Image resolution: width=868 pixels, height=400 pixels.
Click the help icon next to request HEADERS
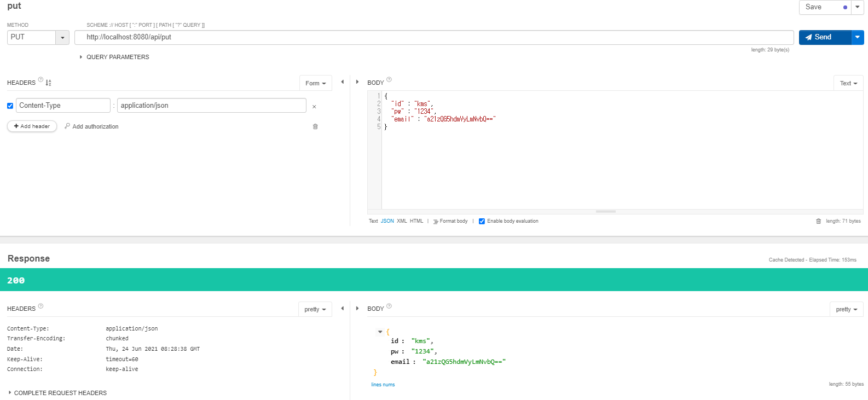pyautogui.click(x=40, y=80)
